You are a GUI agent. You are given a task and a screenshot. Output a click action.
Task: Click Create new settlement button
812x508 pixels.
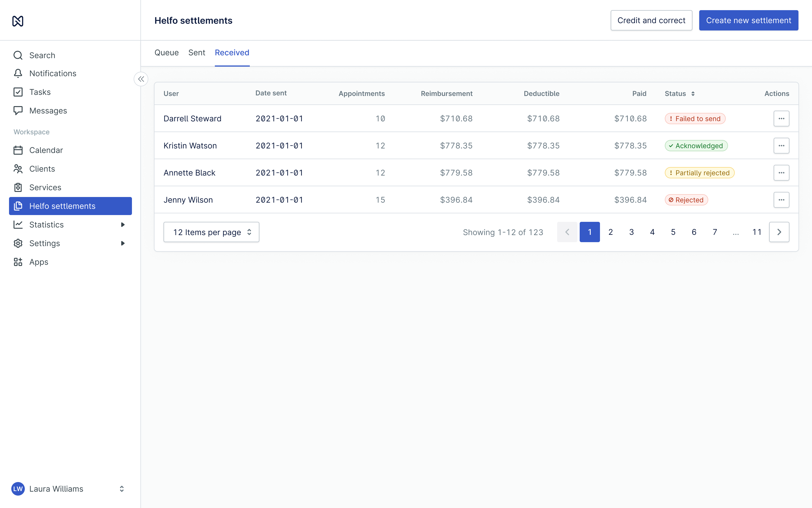[x=749, y=21]
